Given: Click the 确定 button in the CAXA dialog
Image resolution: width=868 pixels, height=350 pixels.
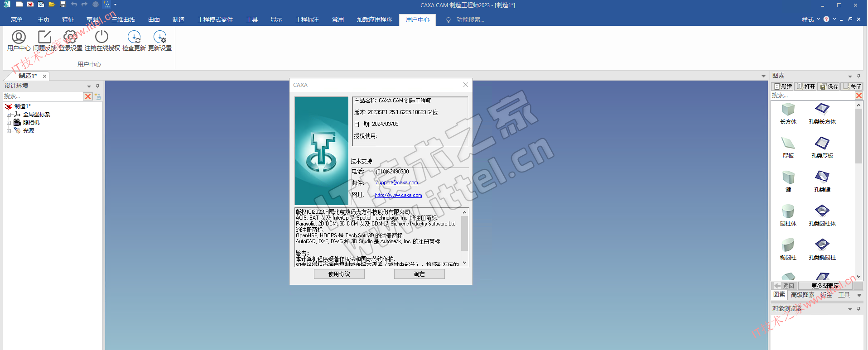Looking at the screenshot, I should 420,274.
